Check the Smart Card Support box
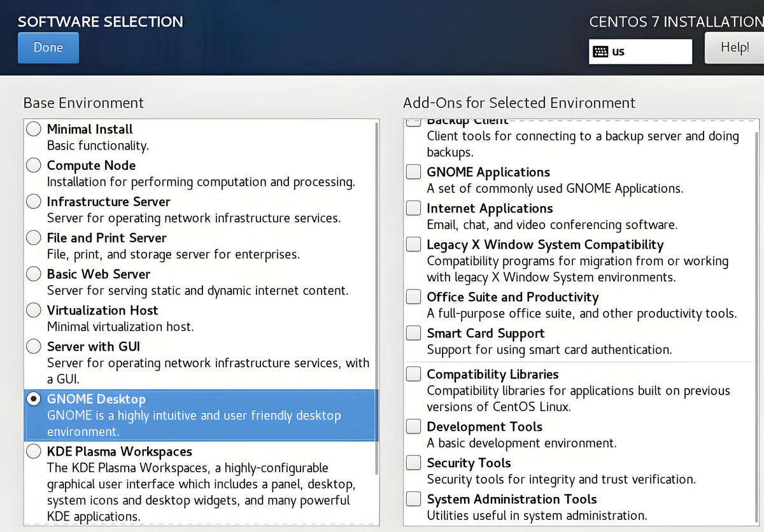Viewport: 764px width, 532px height. 414,333
